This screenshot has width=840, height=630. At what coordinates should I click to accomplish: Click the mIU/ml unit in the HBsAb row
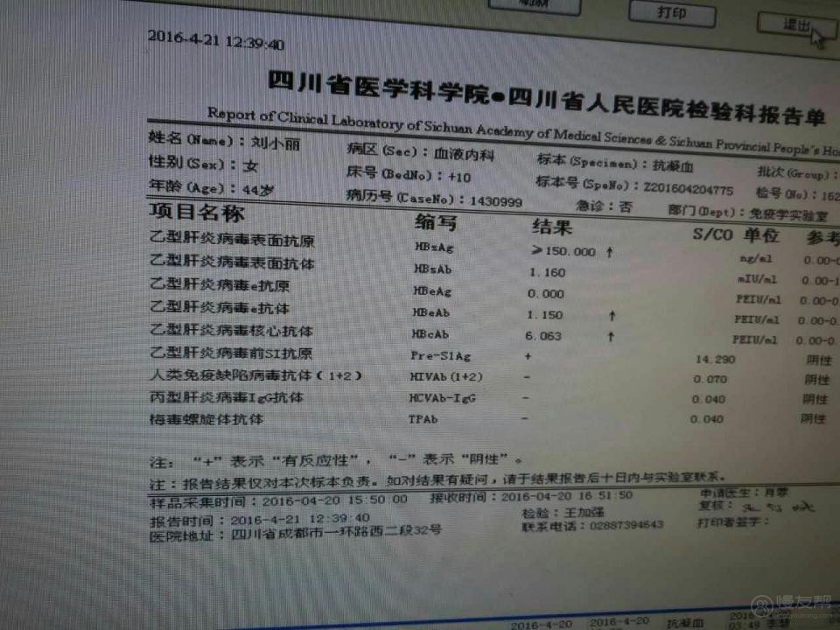tap(757, 279)
